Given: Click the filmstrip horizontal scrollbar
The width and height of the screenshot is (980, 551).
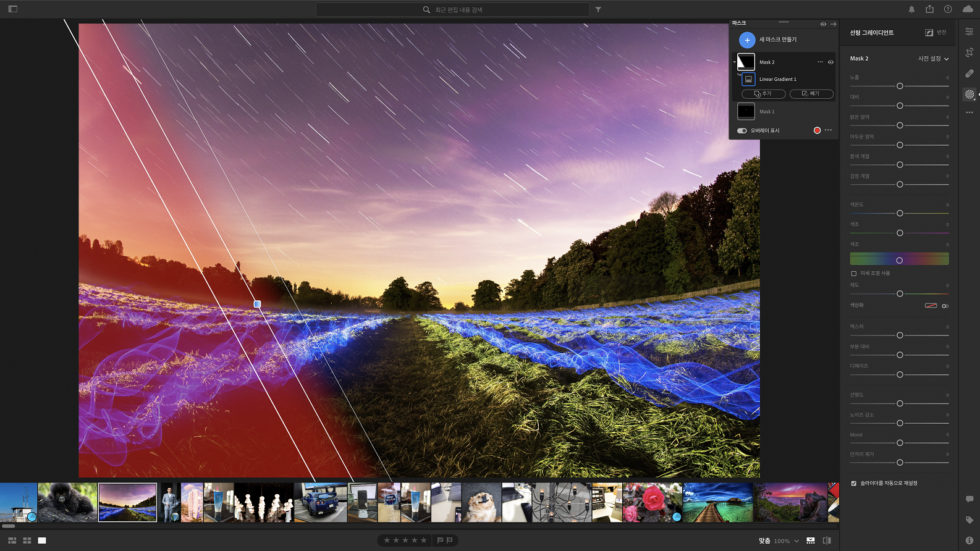Looking at the screenshot, I should coord(9,526).
